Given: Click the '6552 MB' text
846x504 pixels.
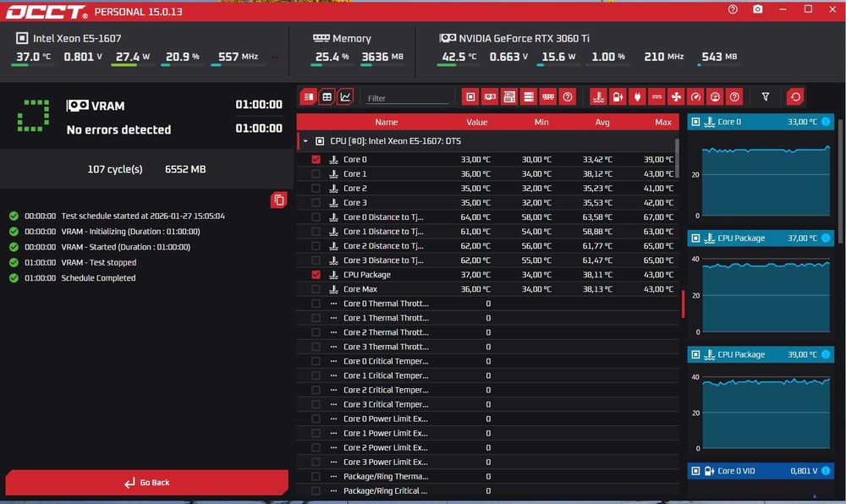Looking at the screenshot, I should (185, 169).
